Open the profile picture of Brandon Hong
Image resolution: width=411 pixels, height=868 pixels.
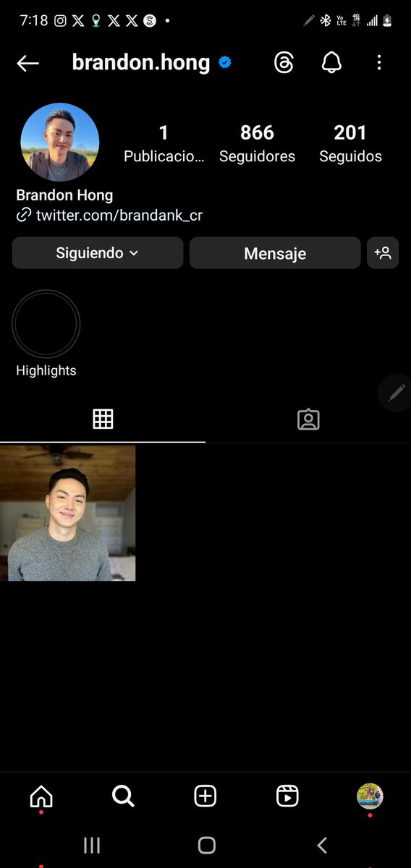pos(60,142)
